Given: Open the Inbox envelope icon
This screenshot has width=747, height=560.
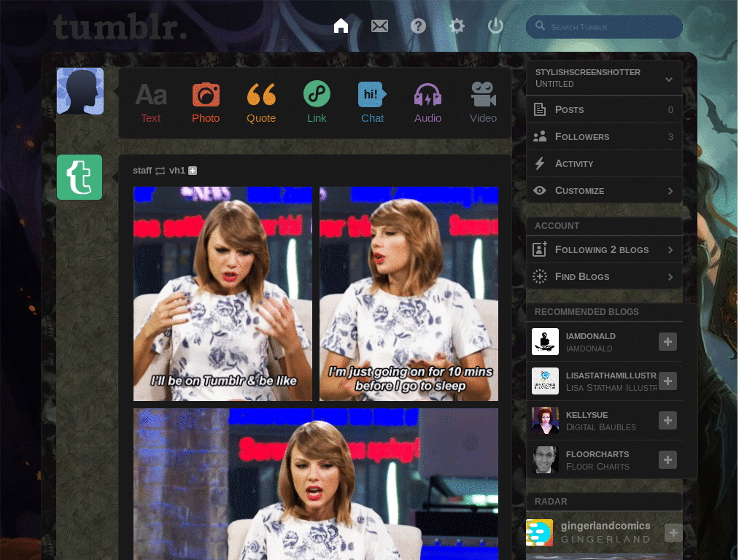Looking at the screenshot, I should 379,26.
